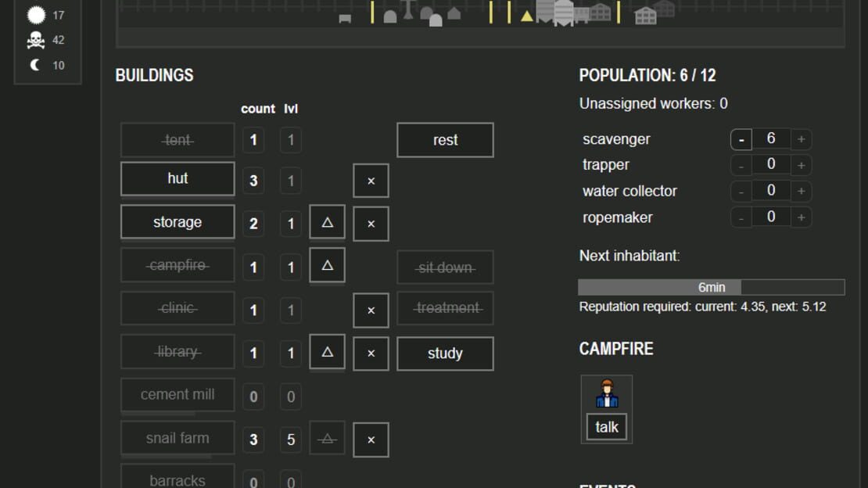This screenshot has width=868, height=488.
Task: Click the "POPULATION: 6 / 12" heading
Action: click(647, 75)
